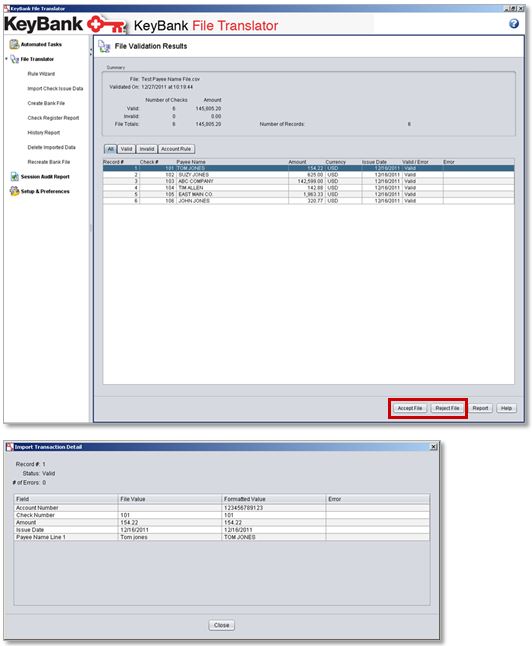This screenshot has width=532, height=646.
Task: Select the Account Number row in detail dialog
Action: point(222,508)
